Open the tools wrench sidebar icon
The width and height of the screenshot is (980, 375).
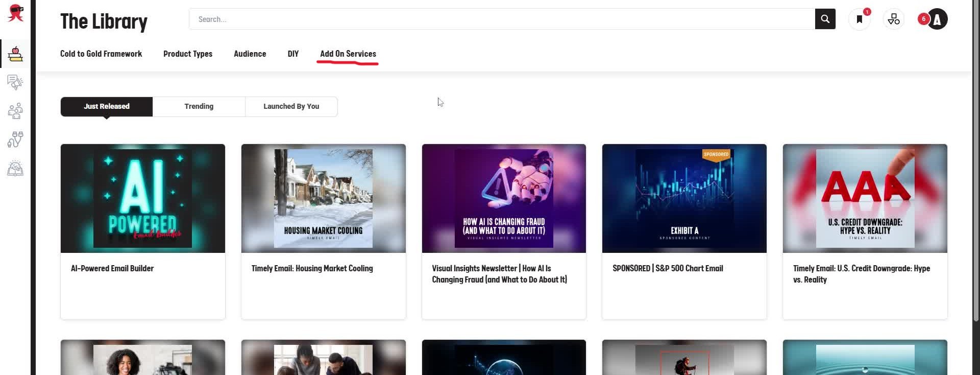[x=15, y=139]
